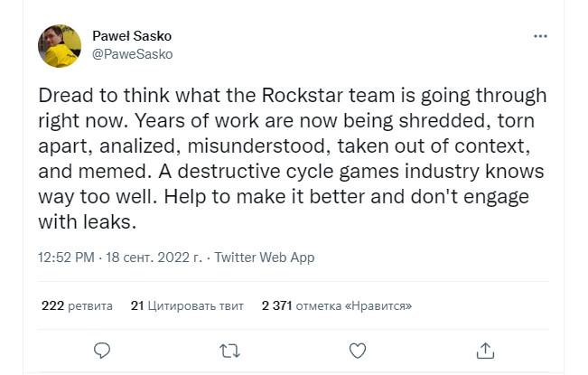
Task: Open Paweł Sasko's profile avatar picture
Action: [x=60, y=45]
